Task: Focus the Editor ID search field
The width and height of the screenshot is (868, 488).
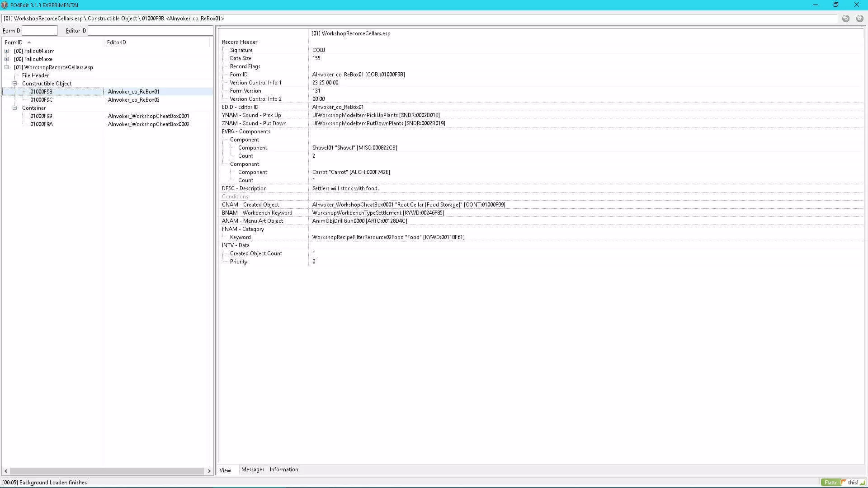Action: pyautogui.click(x=150, y=31)
